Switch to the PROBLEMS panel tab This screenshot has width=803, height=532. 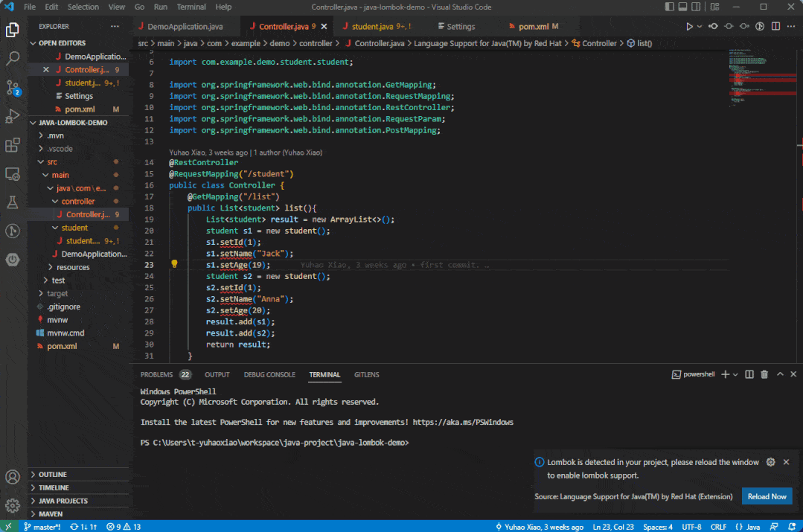[x=156, y=374]
